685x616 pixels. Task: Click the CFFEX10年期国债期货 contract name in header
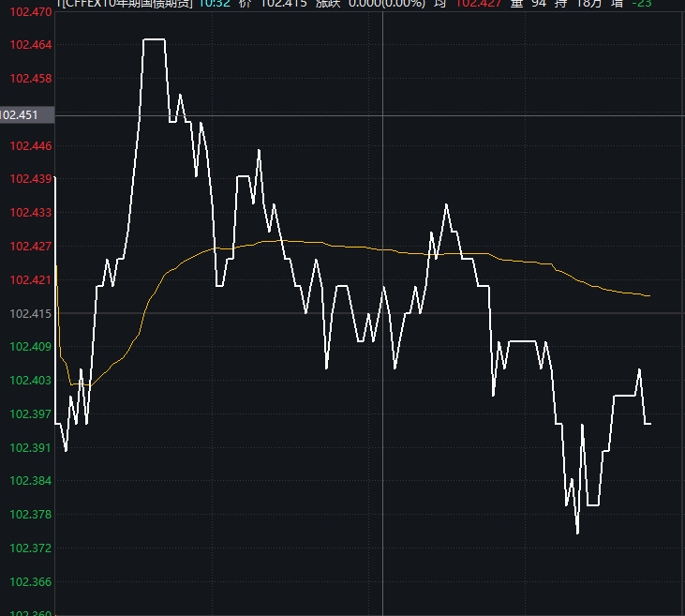coord(126,4)
